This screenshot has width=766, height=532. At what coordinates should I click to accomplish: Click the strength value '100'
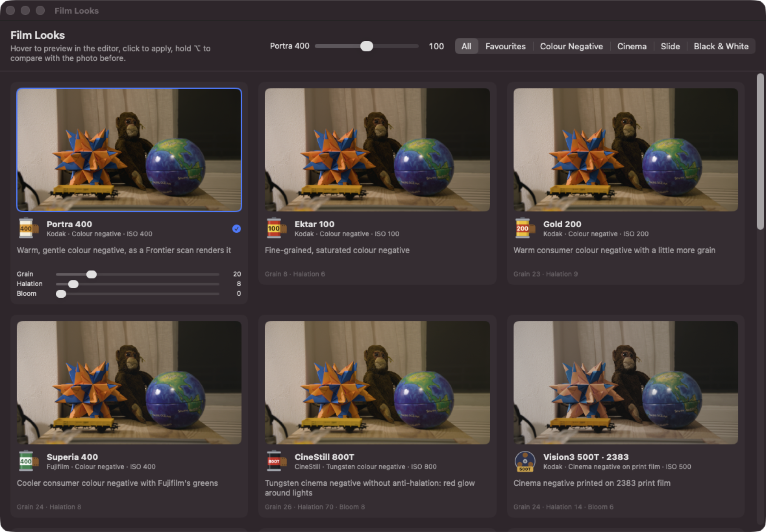[436, 46]
